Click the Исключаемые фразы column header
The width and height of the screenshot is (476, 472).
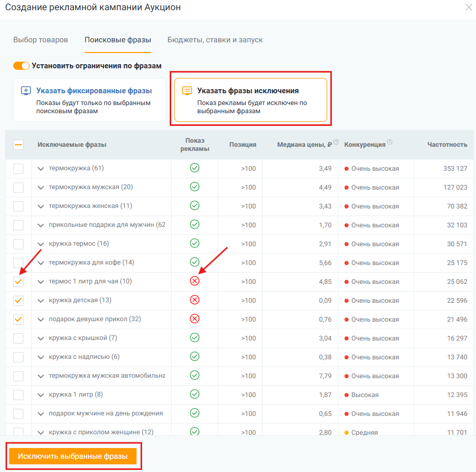(x=72, y=144)
